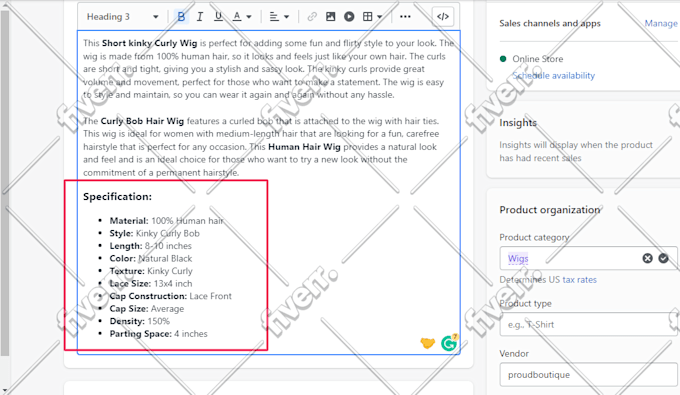680x395 pixels.
Task: Click the Length: 8-10 inches line
Action: (150, 246)
